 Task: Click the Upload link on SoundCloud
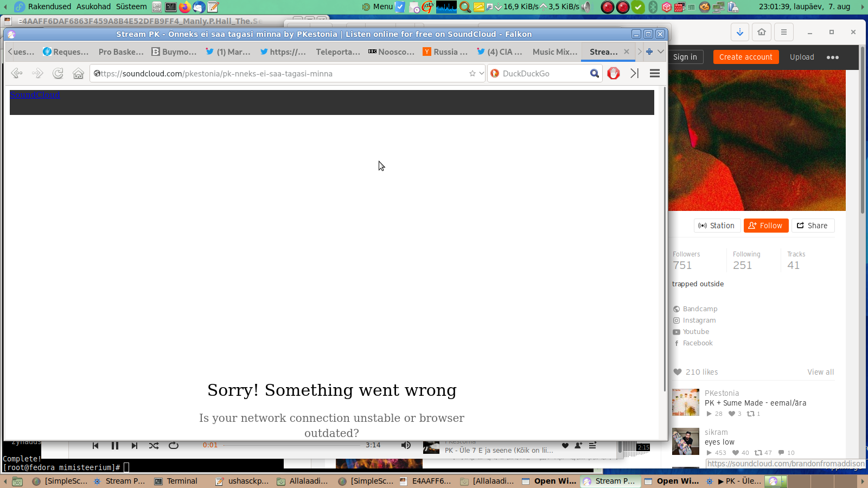pos(802,57)
